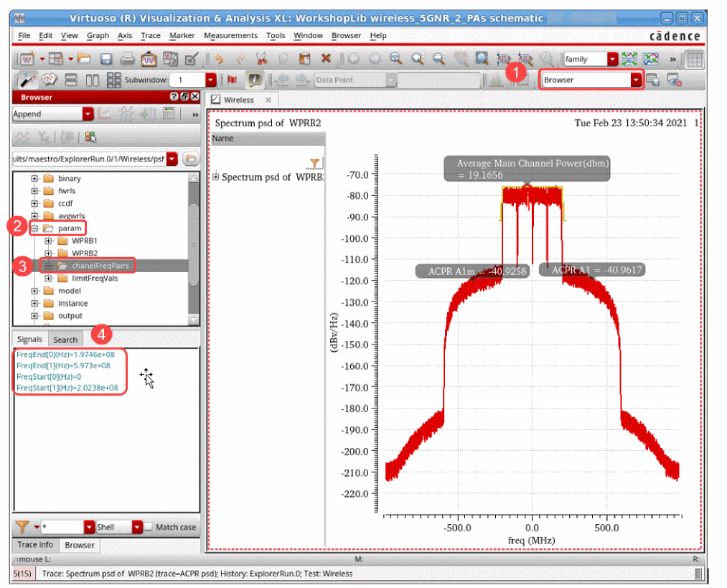Click the Open folder icon in toolbar
The image size is (727, 588).
(85, 59)
